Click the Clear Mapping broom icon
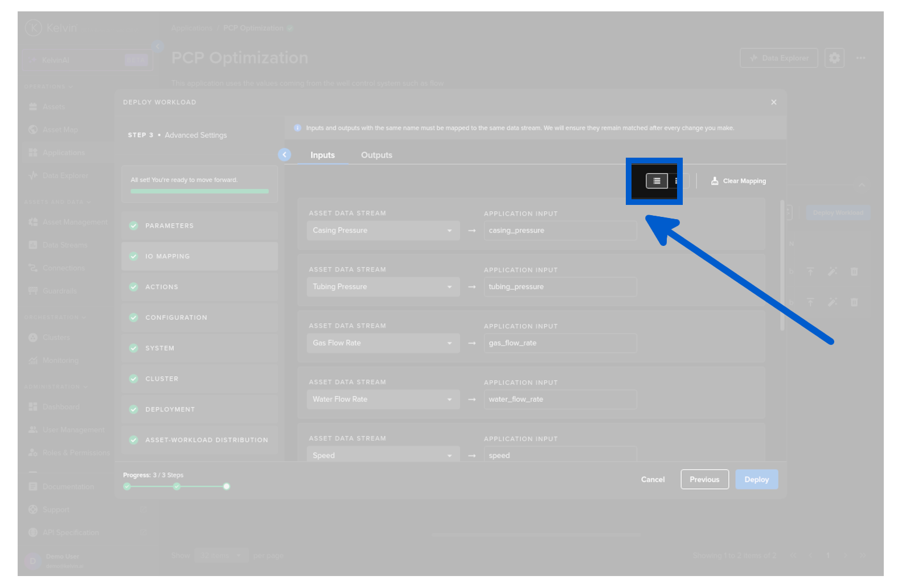Image resolution: width=902 pixels, height=588 pixels. (714, 181)
